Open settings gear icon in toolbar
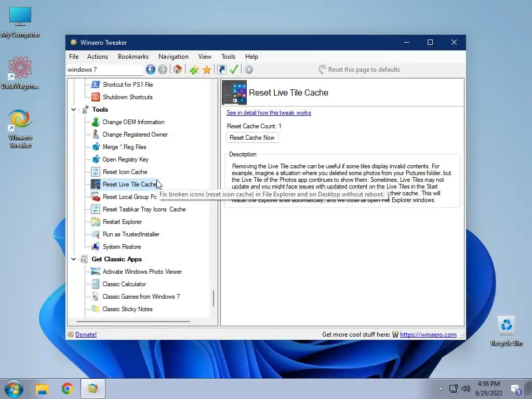This screenshot has width=532, height=399. click(x=249, y=70)
